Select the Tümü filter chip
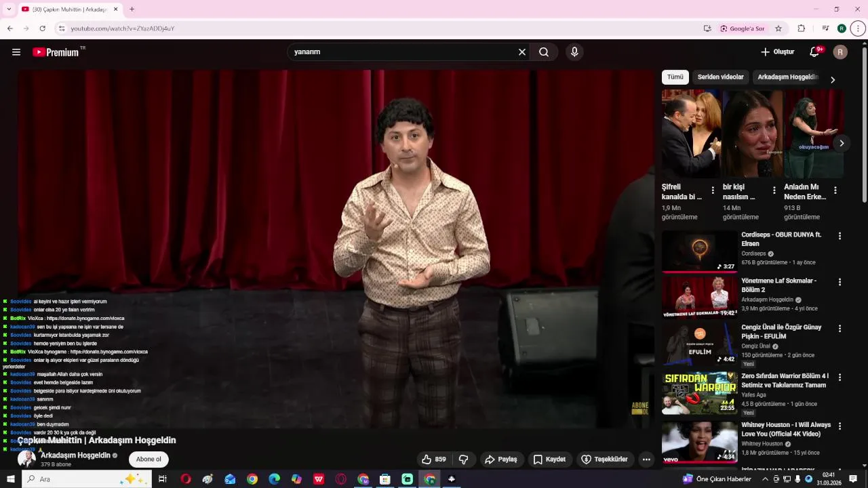This screenshot has height=488, width=868. coord(675,77)
